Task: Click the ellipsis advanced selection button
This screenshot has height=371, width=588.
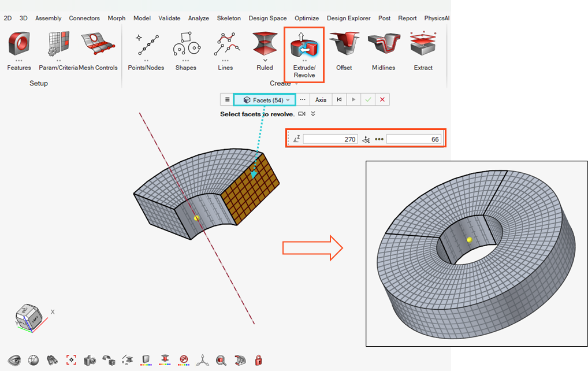Action: click(x=303, y=100)
